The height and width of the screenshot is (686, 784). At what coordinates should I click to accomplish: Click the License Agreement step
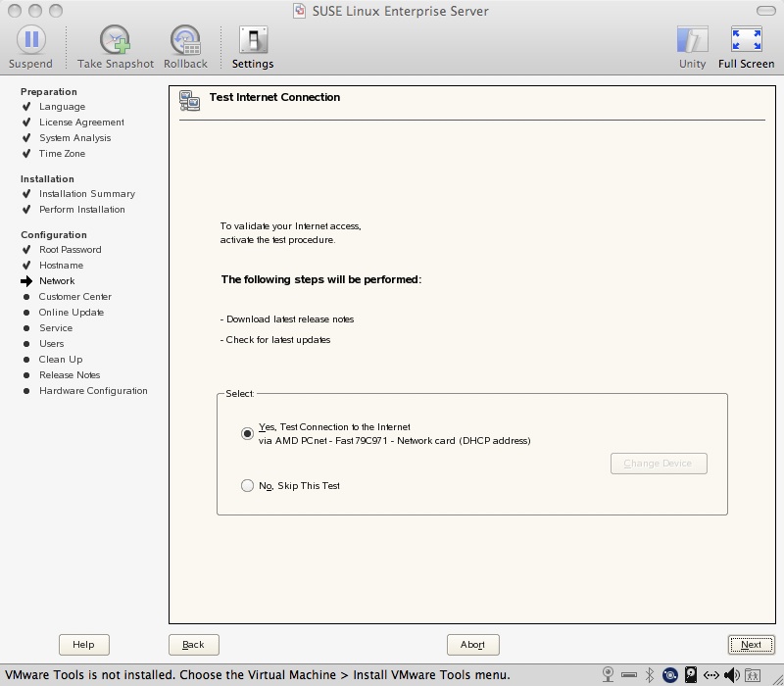tap(81, 122)
